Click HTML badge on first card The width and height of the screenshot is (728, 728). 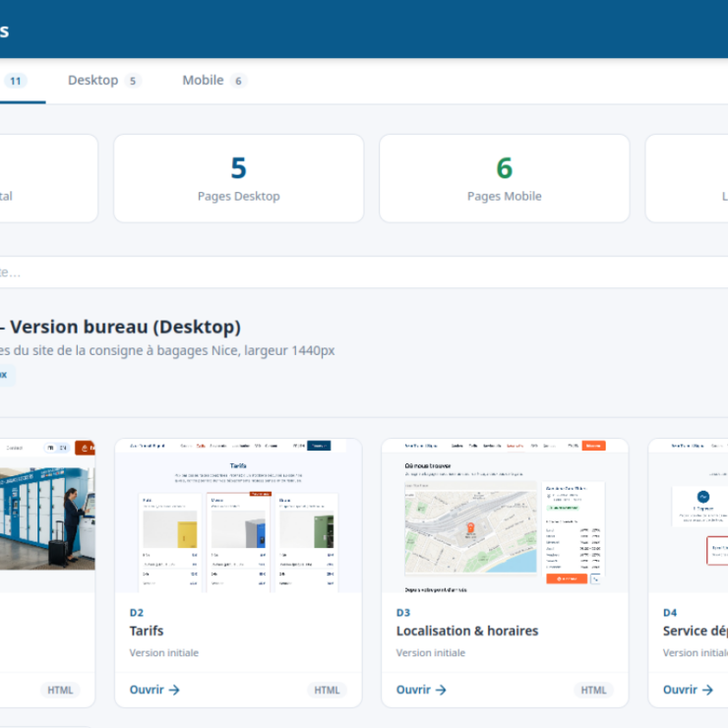click(x=60, y=690)
